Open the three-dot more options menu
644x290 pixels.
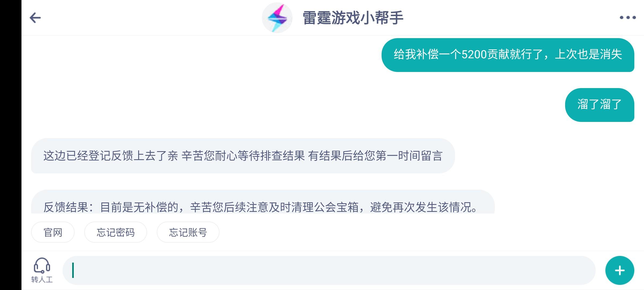coord(627,18)
